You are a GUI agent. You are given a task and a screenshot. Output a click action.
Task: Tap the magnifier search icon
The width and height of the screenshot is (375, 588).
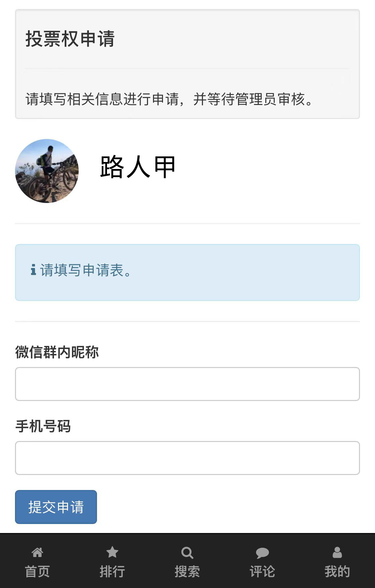[187, 553]
